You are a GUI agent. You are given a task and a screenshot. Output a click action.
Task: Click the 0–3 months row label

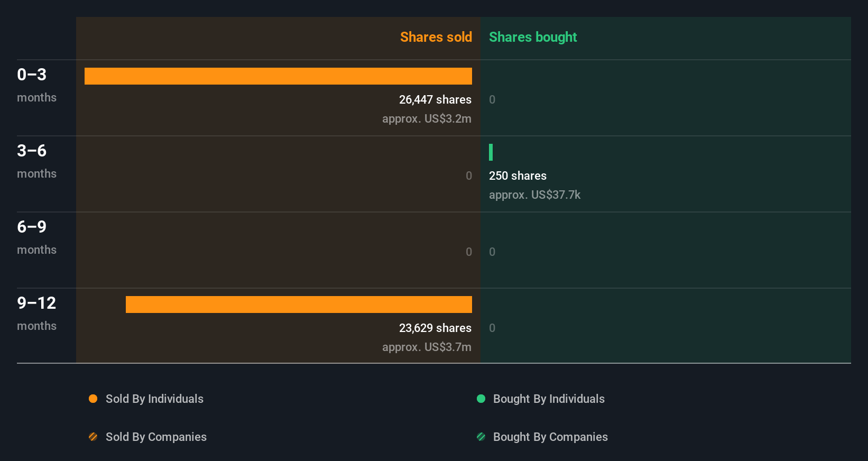point(36,85)
